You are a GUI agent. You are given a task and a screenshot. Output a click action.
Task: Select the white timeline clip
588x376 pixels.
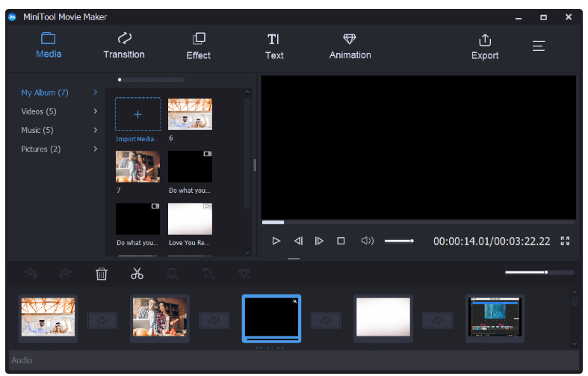[x=383, y=318]
